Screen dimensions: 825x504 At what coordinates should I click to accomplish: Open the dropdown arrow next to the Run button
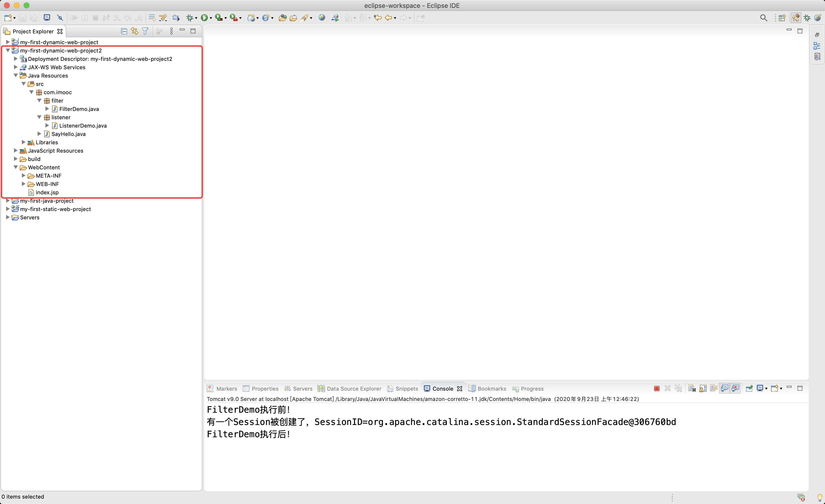tap(211, 18)
